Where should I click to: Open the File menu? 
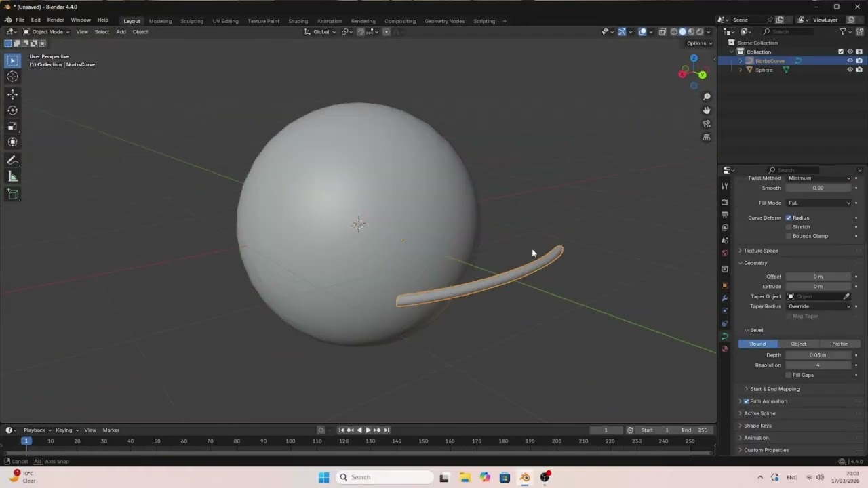(20, 20)
